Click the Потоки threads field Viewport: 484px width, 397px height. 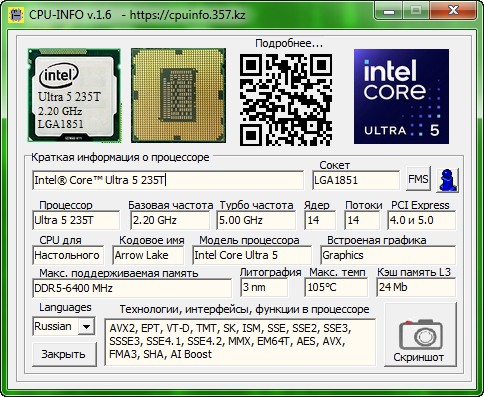coord(362,220)
